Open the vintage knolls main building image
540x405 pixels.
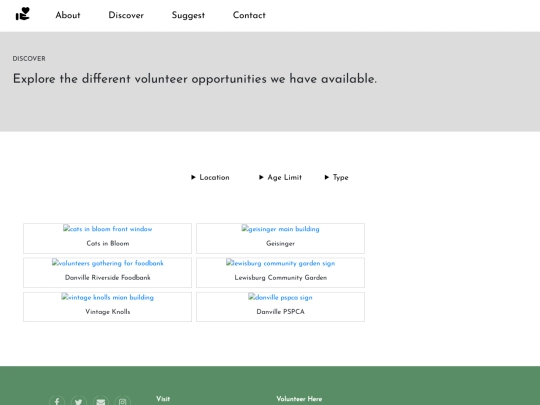coord(107,297)
